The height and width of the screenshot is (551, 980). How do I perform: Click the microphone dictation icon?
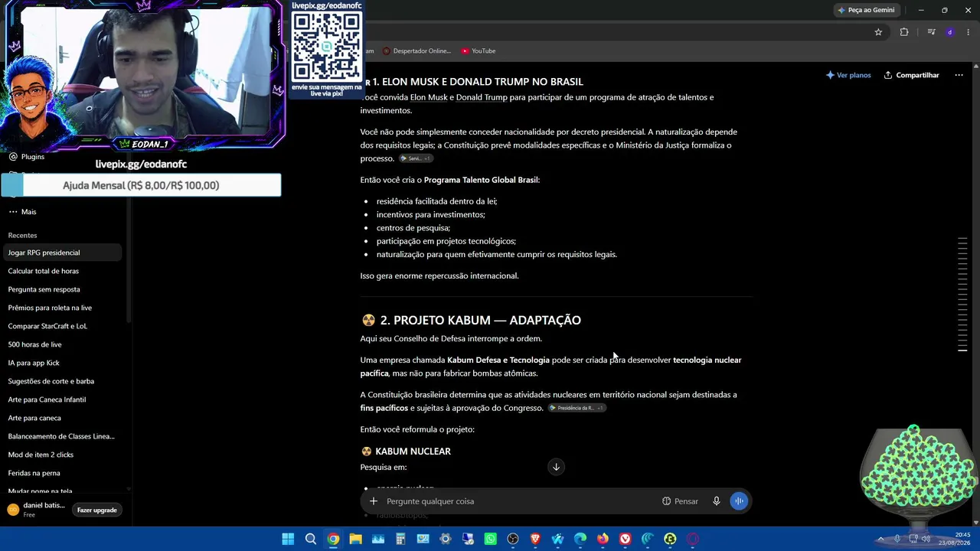click(717, 501)
